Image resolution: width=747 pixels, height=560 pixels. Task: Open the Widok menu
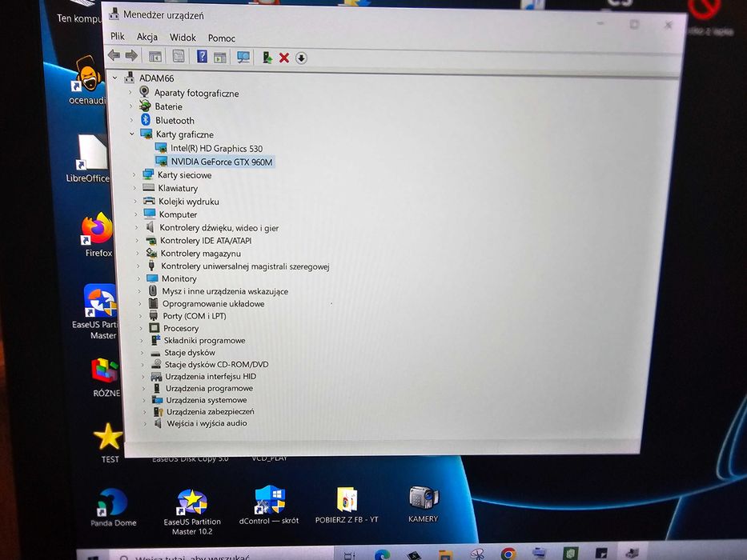pos(183,37)
